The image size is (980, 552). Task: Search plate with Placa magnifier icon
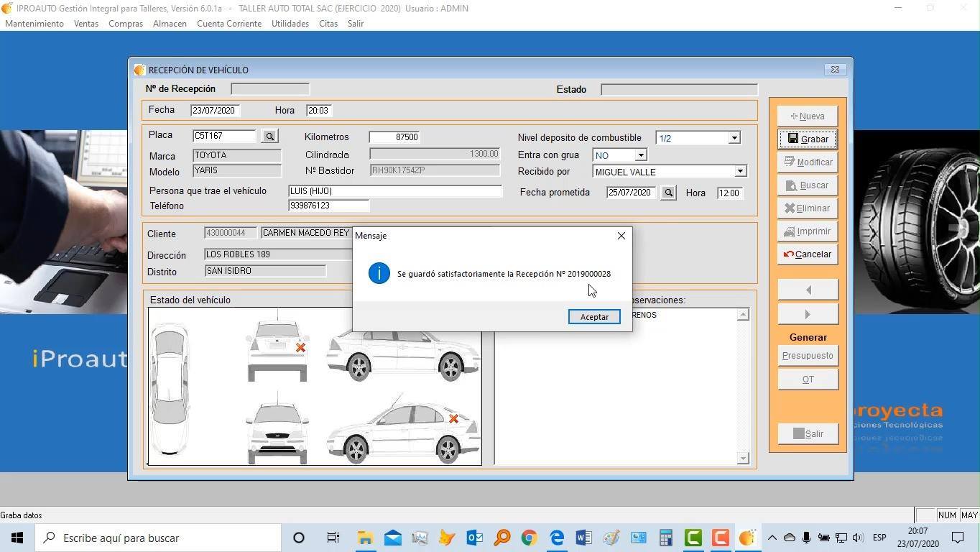pos(269,136)
